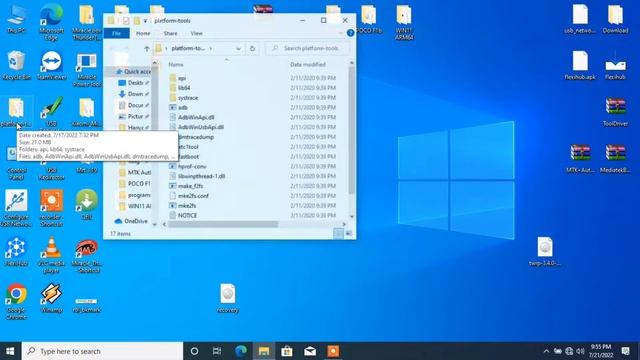This screenshot has height=360, width=640.
Task: Open the Mail app on the taskbar
Action: (x=310, y=351)
